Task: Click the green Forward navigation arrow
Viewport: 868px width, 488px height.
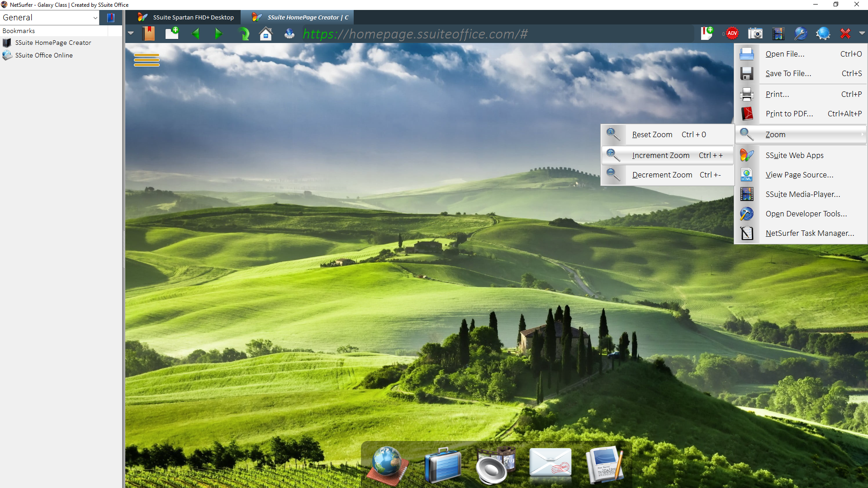Action: click(218, 34)
